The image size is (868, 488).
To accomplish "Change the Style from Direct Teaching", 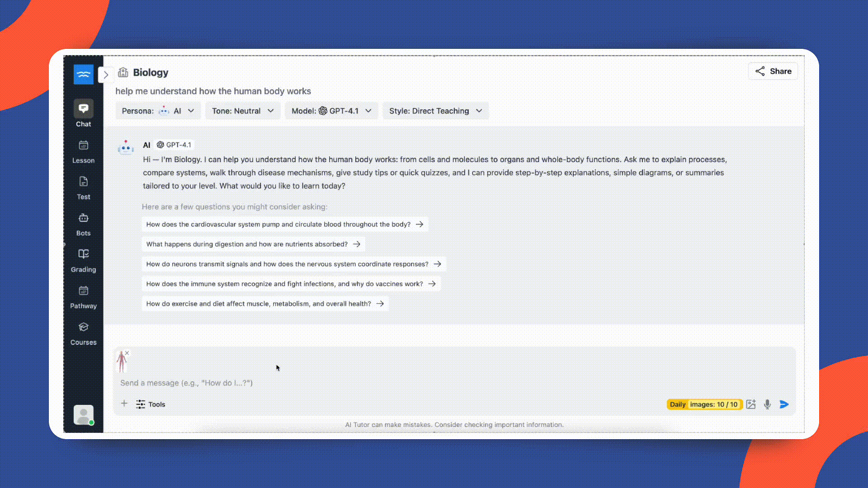I will 436,111.
